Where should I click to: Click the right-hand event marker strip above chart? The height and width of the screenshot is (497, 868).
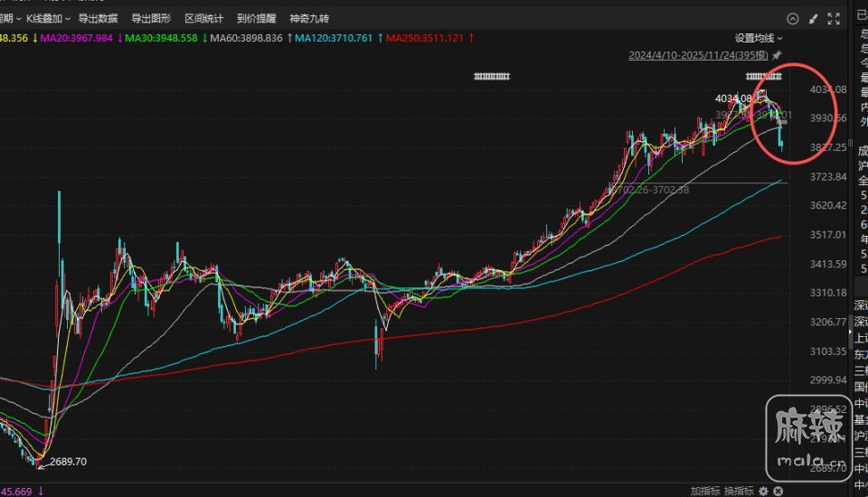click(764, 77)
